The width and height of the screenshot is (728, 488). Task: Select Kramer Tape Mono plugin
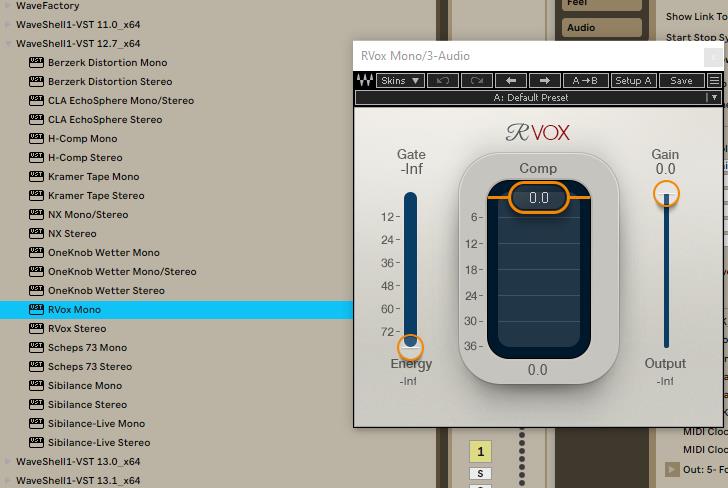[93, 176]
